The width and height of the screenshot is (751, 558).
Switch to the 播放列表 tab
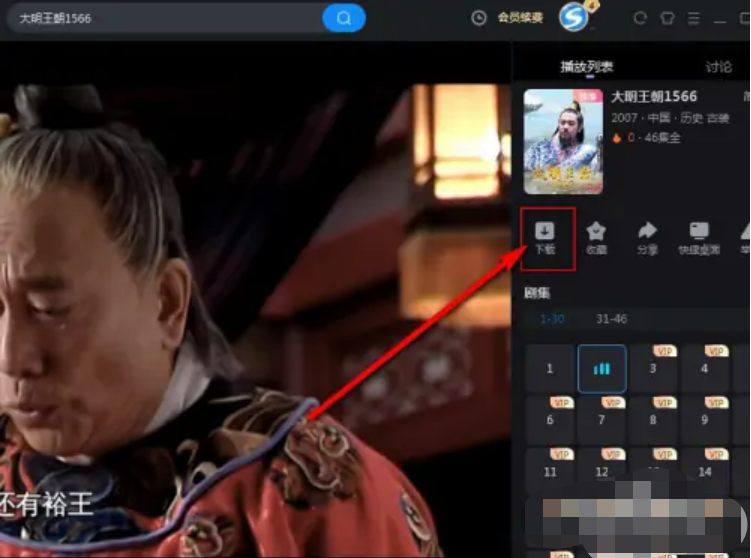(x=587, y=67)
